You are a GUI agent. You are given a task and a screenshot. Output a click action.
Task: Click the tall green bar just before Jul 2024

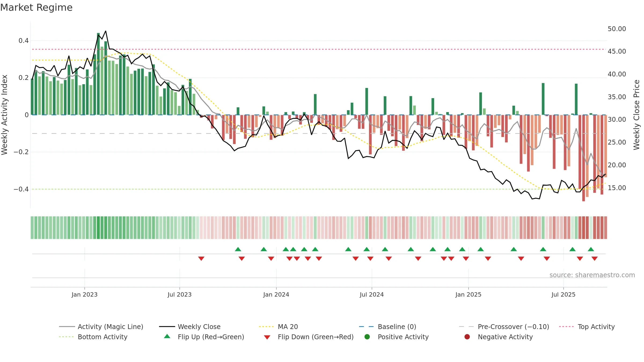(x=367, y=101)
